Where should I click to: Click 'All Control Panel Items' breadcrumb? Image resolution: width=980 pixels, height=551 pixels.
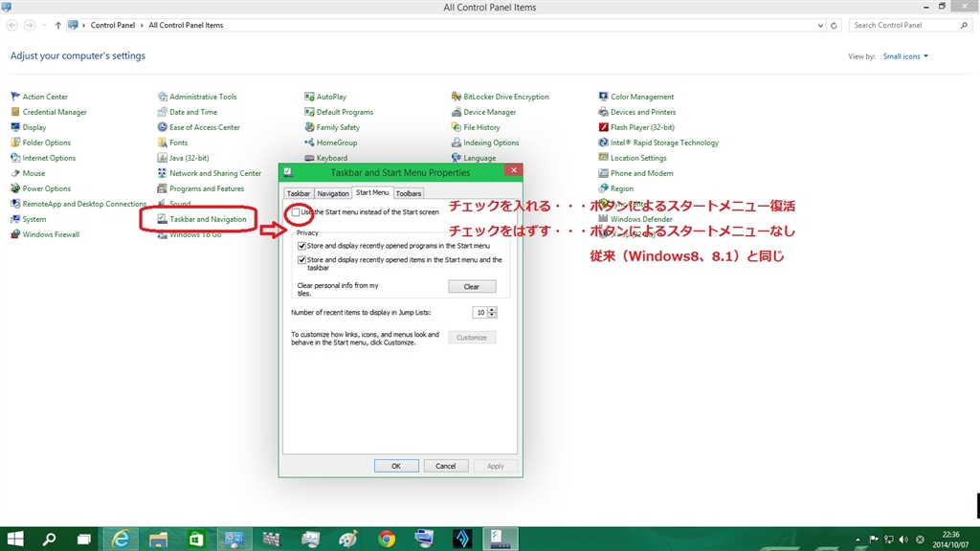click(x=186, y=26)
